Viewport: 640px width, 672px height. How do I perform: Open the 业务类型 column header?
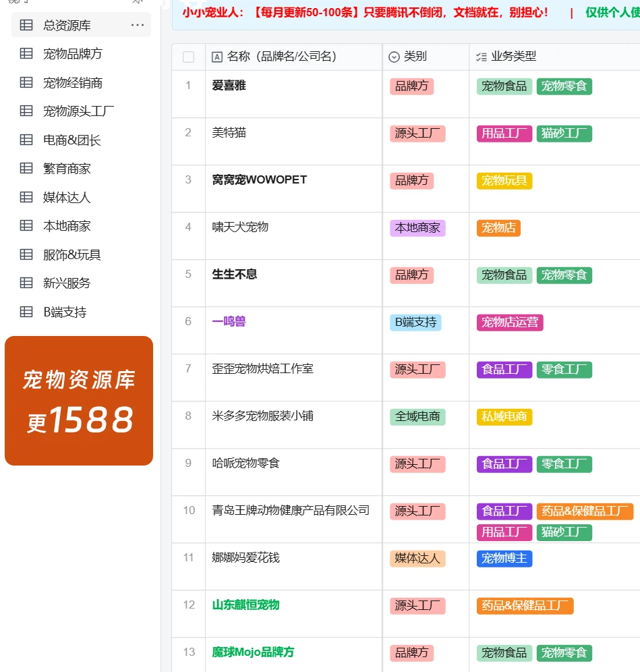coord(555,57)
